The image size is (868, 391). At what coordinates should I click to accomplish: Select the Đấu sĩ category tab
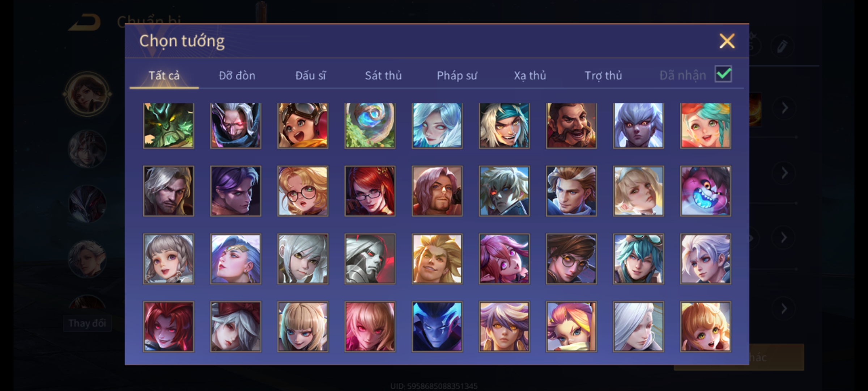tap(310, 75)
